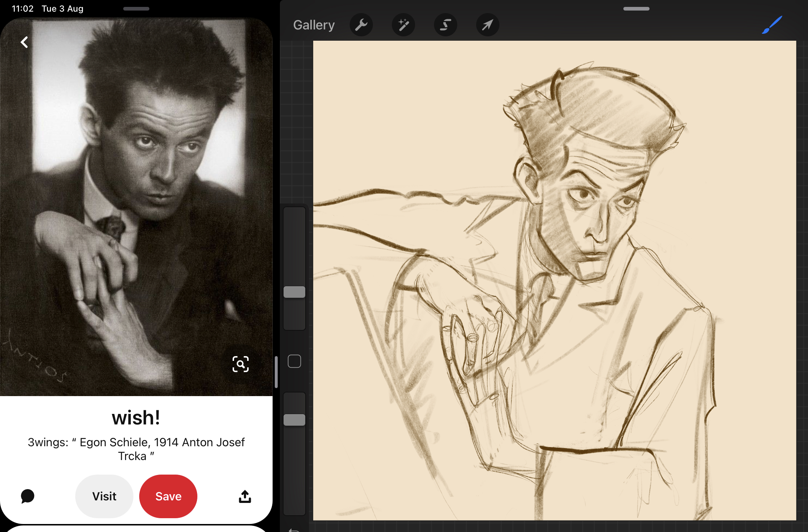Tap the multitasking handle above Pinterest
This screenshot has width=808, height=532.
[136, 9]
